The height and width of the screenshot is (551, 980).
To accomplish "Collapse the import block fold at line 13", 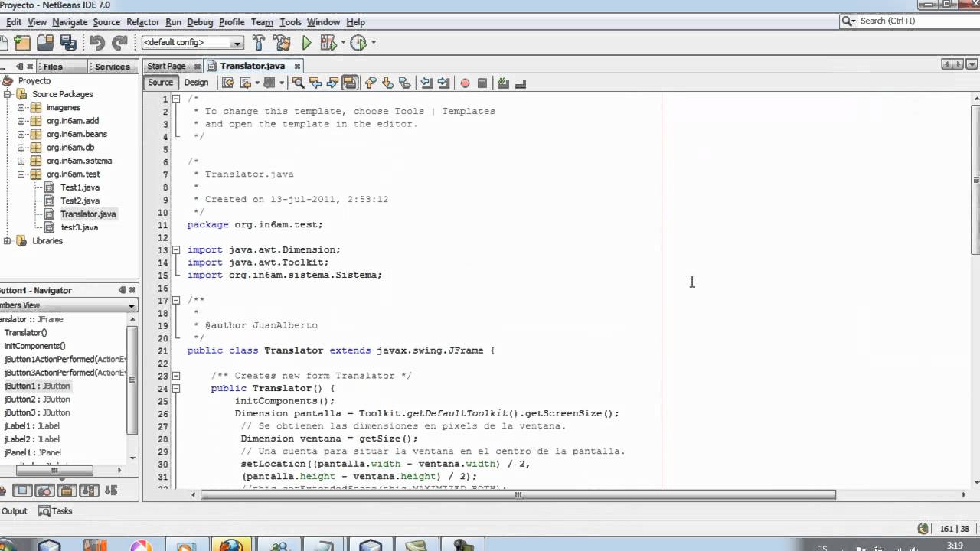I will pos(176,250).
